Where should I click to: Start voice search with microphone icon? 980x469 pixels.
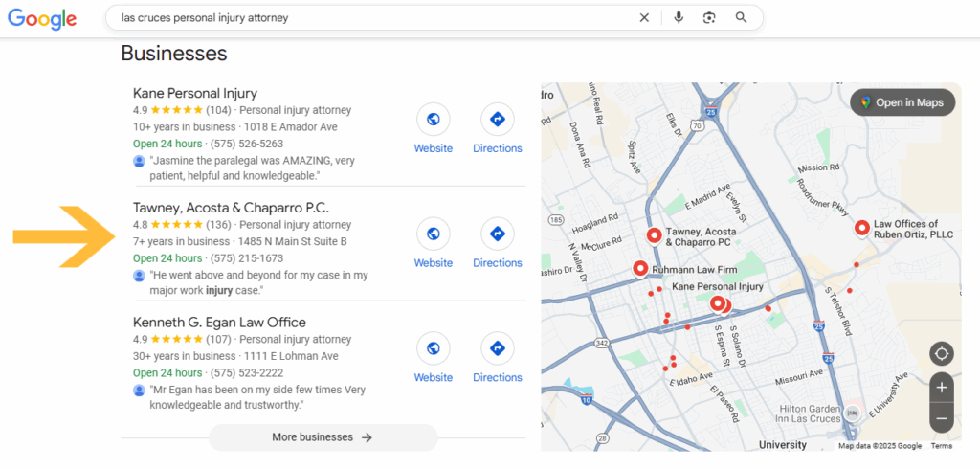679,17
